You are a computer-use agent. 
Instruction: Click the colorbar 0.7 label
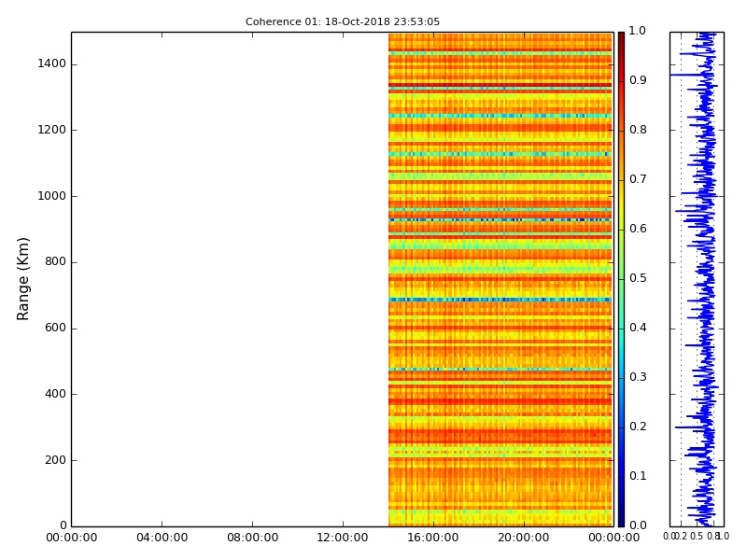pyautogui.click(x=638, y=179)
